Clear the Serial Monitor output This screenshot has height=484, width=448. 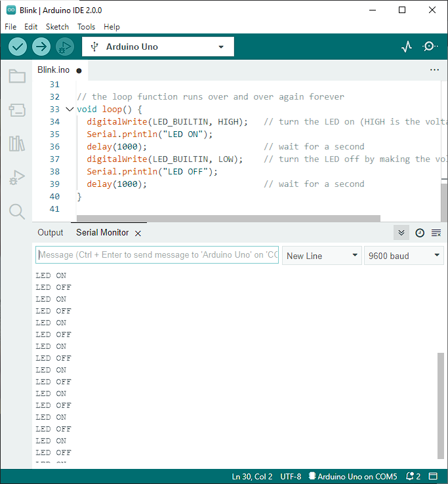[436, 233]
